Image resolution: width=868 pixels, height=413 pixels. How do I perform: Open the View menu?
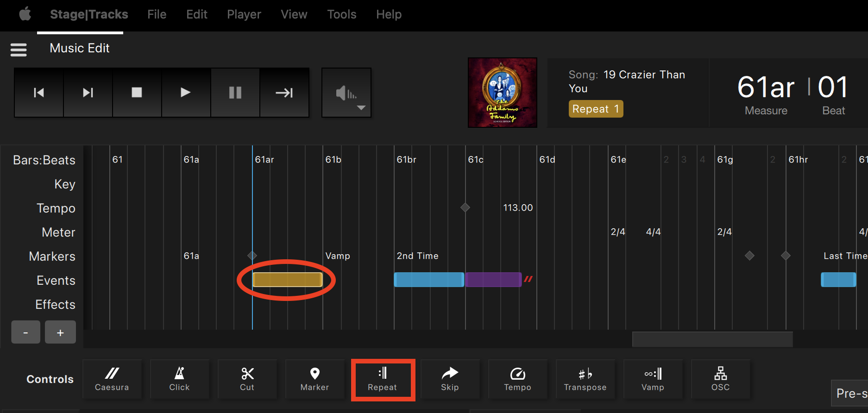(294, 14)
